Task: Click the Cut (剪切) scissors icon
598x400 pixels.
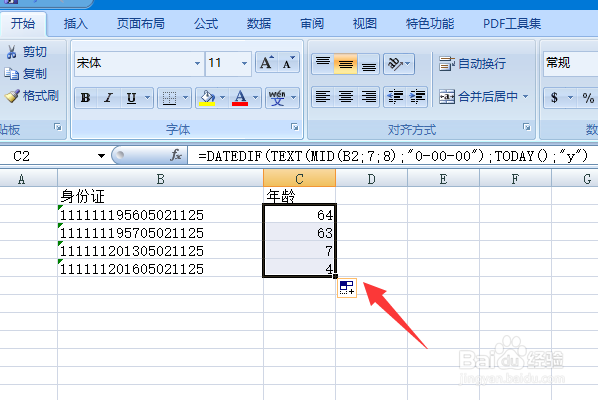Action: coord(11,52)
